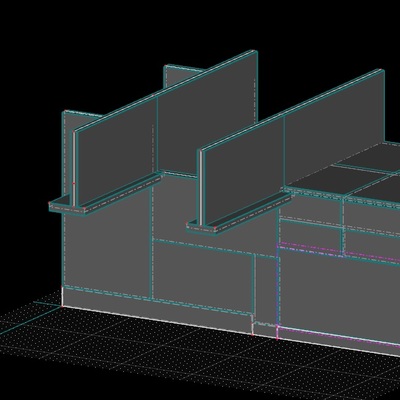Select the ledge slab beneath the right upright panel
This screenshot has height=400, width=400.
239,213
